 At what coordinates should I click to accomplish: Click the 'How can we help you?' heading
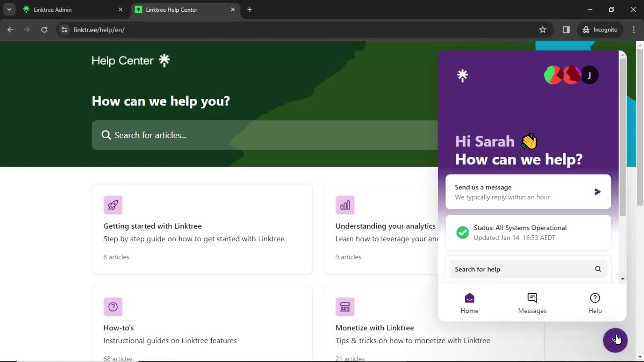click(x=161, y=101)
